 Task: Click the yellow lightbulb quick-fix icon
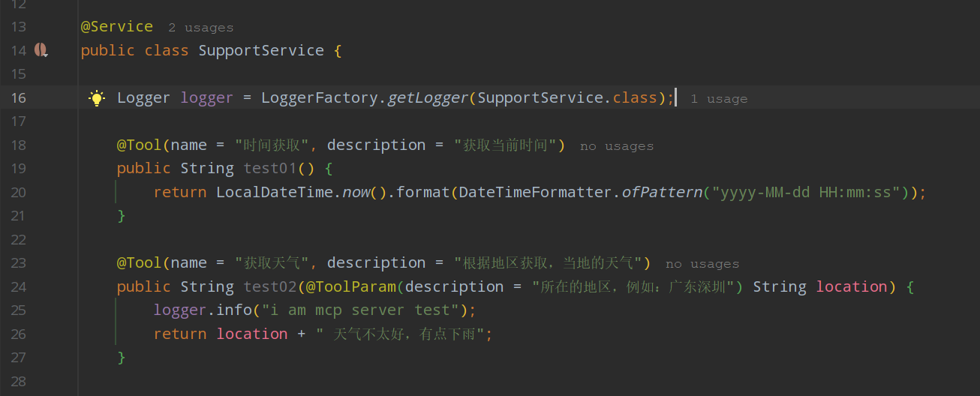click(97, 97)
